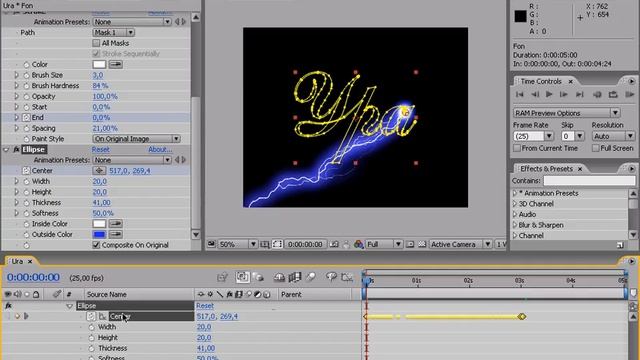Open the RAM Preview Options dropdown
This screenshot has width=640, height=360.
pyautogui.click(x=567, y=113)
